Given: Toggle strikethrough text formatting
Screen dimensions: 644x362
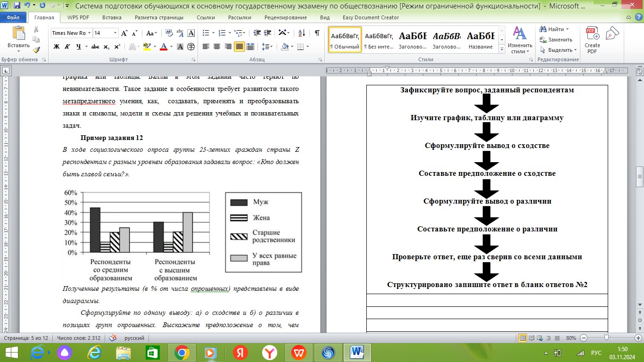Looking at the screenshot, I should (95, 47).
